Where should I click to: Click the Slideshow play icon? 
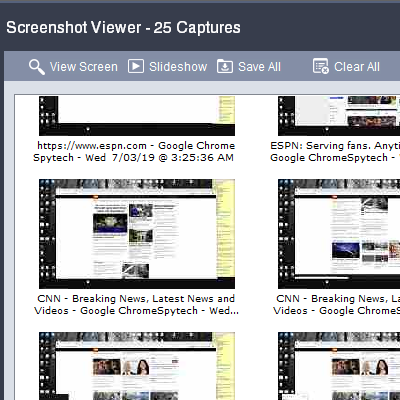pos(136,66)
